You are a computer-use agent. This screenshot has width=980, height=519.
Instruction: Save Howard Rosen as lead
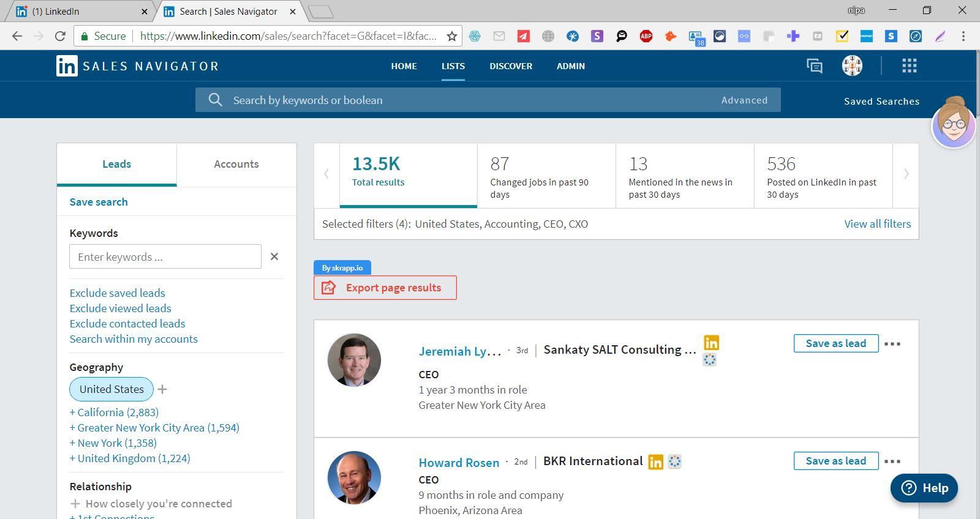tap(836, 461)
